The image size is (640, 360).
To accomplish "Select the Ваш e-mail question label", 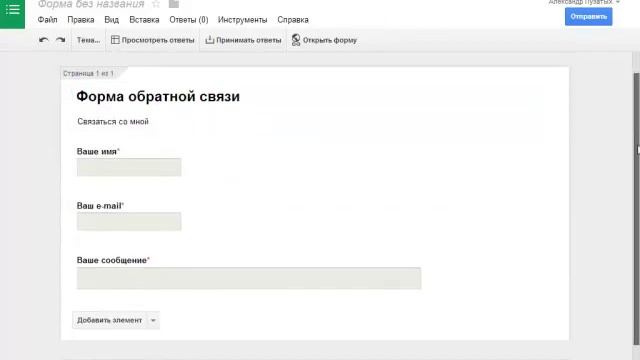I will (99, 206).
